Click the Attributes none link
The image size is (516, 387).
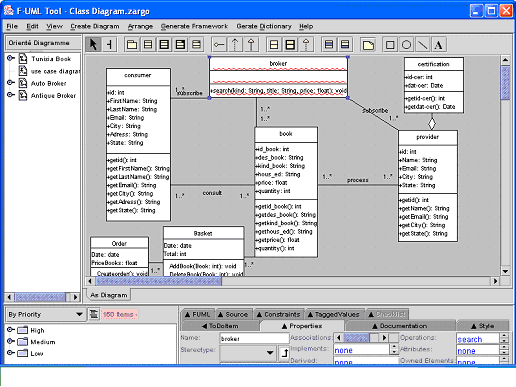[466, 351]
